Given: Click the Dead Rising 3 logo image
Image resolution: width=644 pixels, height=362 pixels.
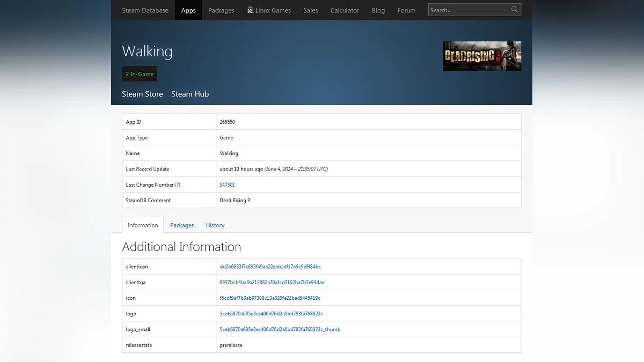Looking at the screenshot, I should coord(482,56).
